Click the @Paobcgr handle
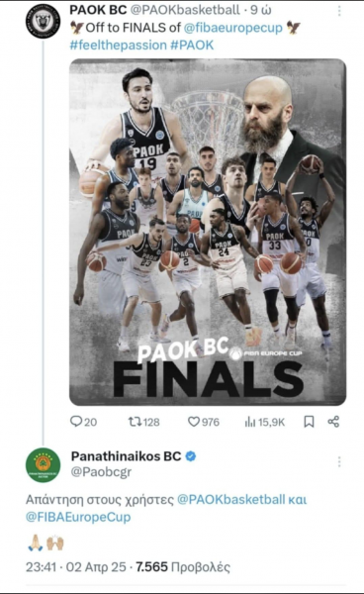Image resolution: width=364 pixels, height=594 pixels. point(101,471)
